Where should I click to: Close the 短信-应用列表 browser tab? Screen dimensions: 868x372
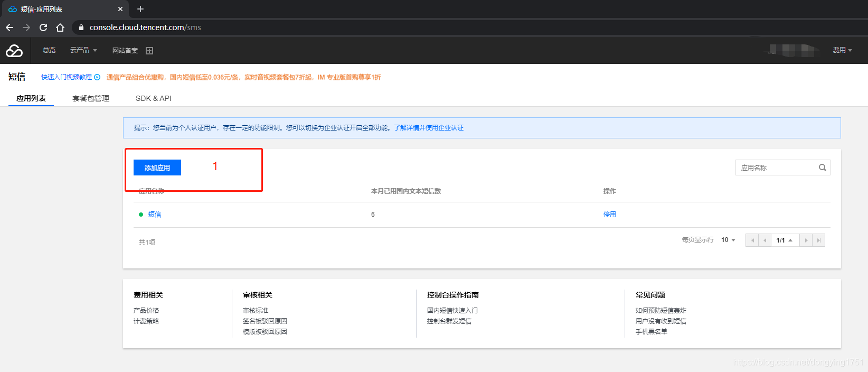120,9
